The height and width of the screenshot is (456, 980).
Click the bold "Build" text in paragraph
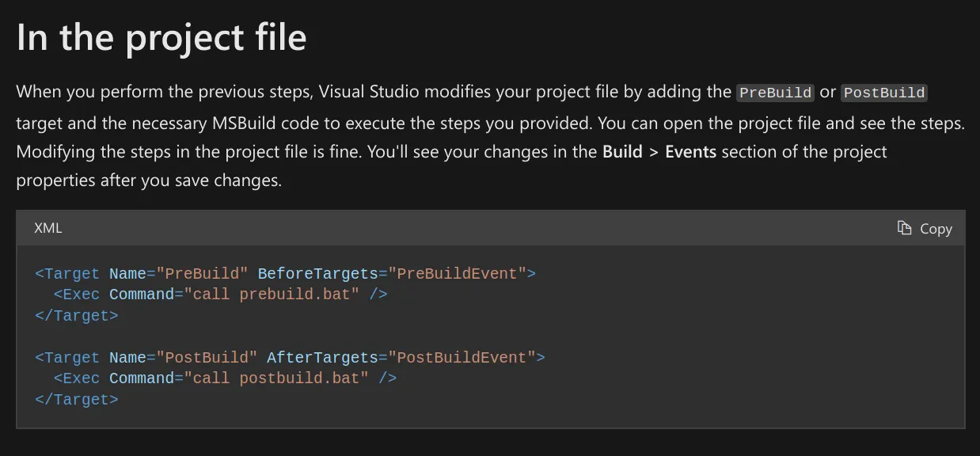point(622,151)
